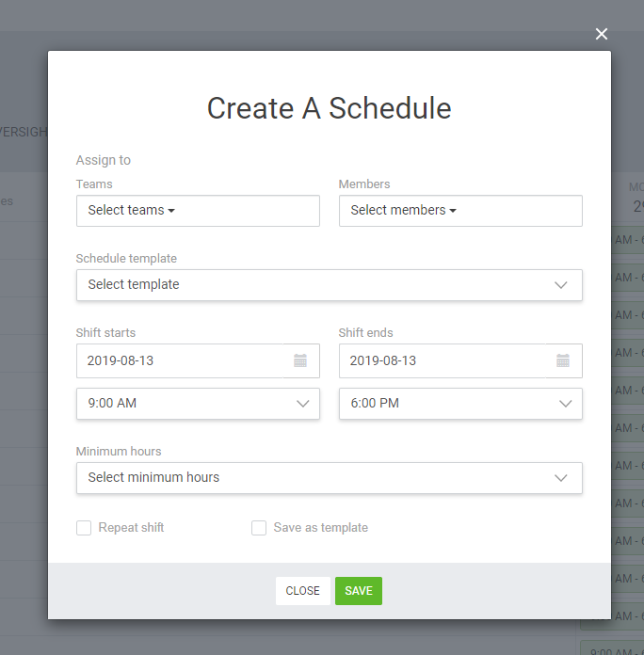Click the 9:00 AM chevron arrow
Screen dimensions: 644x655
pyautogui.click(x=302, y=404)
